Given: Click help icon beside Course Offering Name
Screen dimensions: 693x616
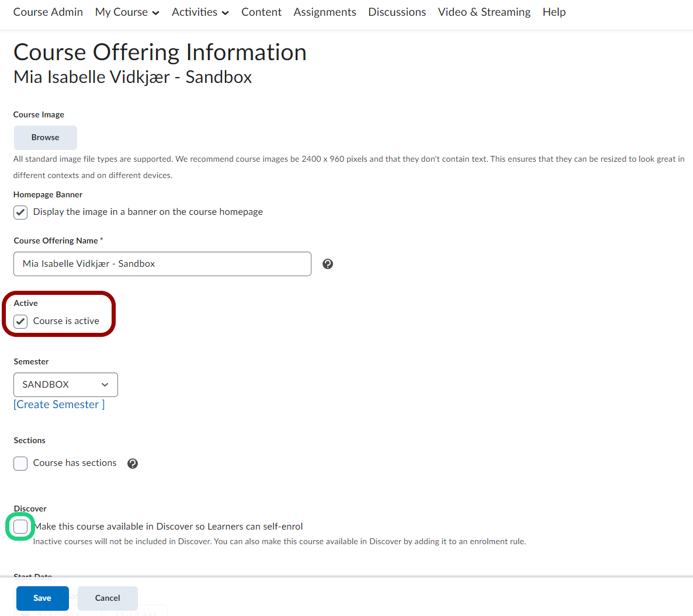Looking at the screenshot, I should (x=328, y=264).
